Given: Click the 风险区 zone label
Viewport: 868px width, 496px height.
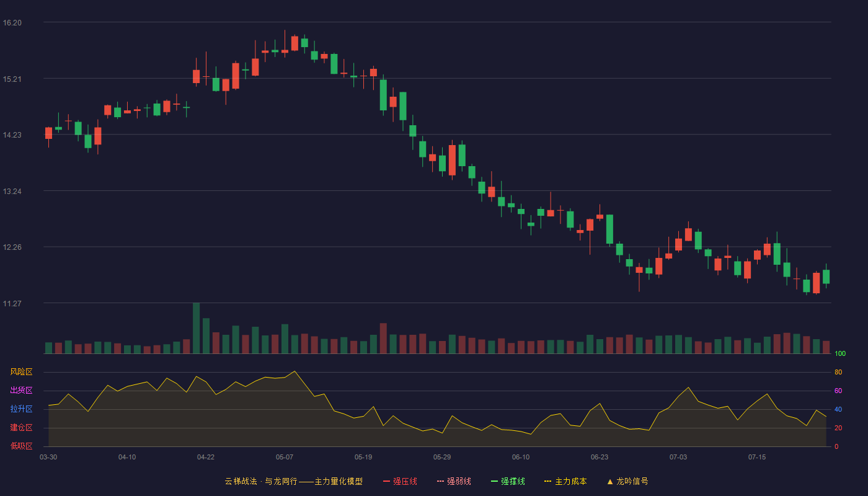Looking at the screenshot, I should (21, 372).
